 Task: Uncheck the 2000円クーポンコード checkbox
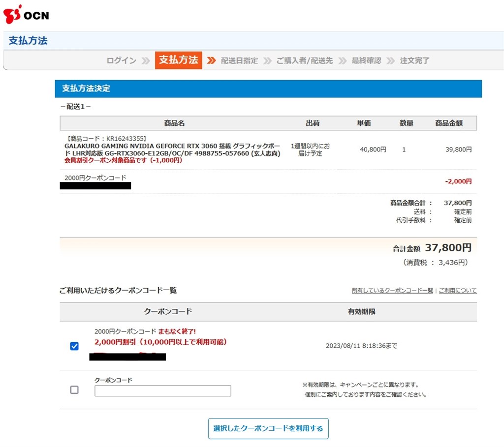pos(74,346)
